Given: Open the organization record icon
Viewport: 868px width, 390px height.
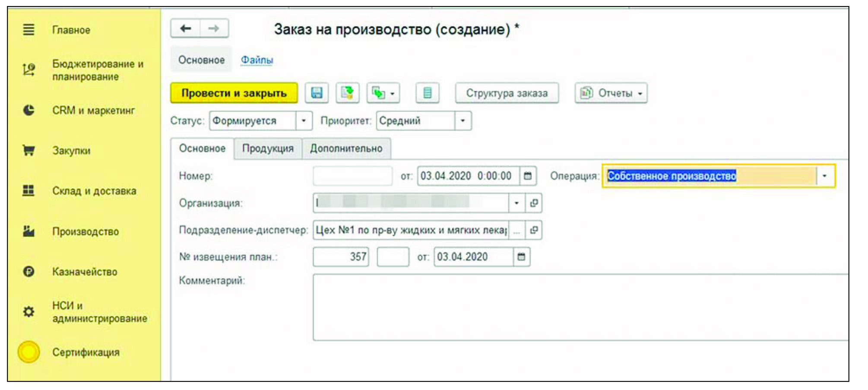Looking at the screenshot, I should (534, 203).
